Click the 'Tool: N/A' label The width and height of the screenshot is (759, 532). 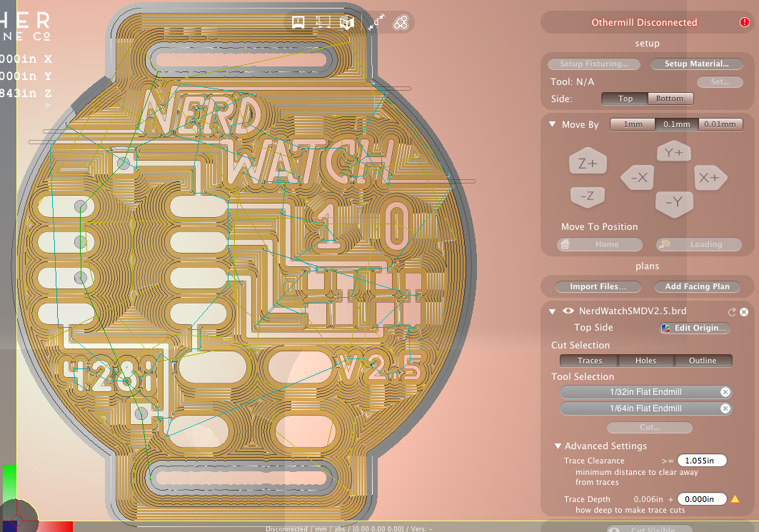[572, 82]
